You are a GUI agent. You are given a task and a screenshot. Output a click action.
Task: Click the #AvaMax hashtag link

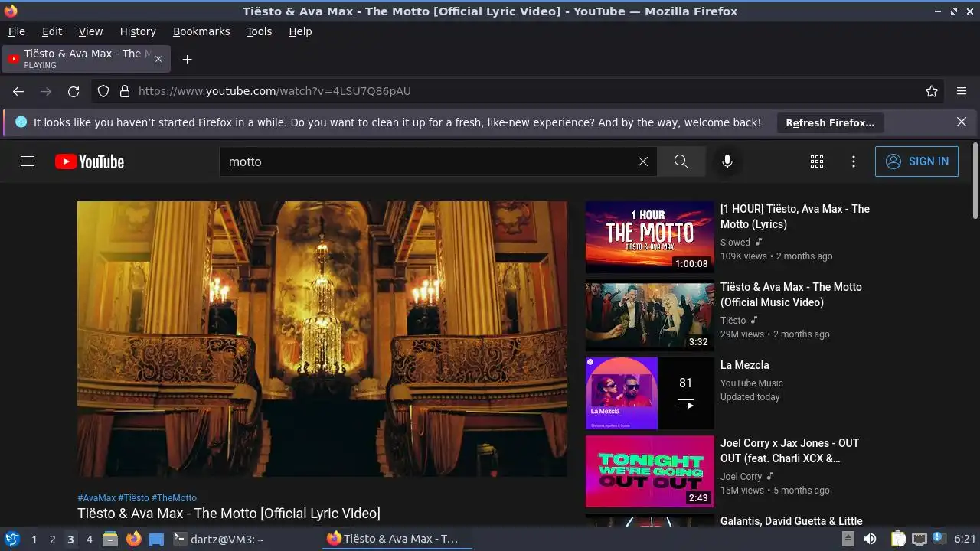click(x=96, y=497)
